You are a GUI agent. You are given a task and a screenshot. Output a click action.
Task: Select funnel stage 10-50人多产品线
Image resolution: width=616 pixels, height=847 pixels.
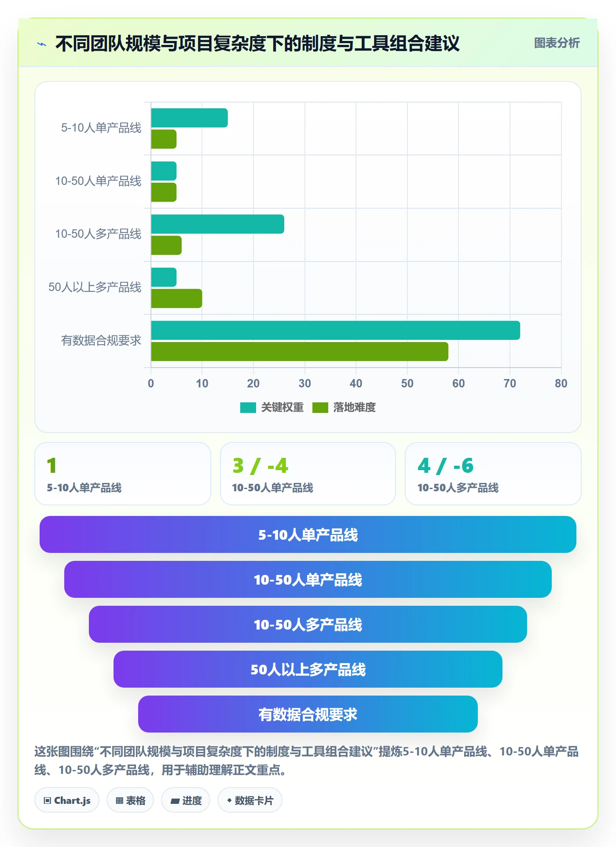point(308,624)
